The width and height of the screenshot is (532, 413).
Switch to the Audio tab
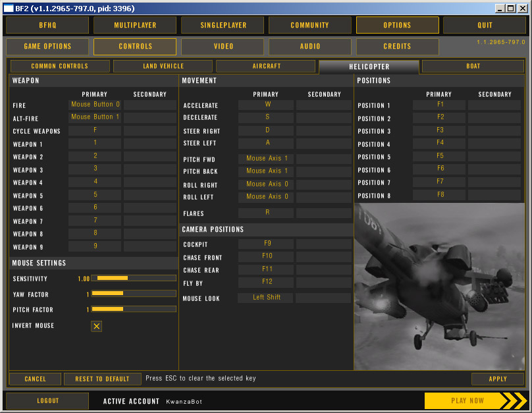click(309, 47)
